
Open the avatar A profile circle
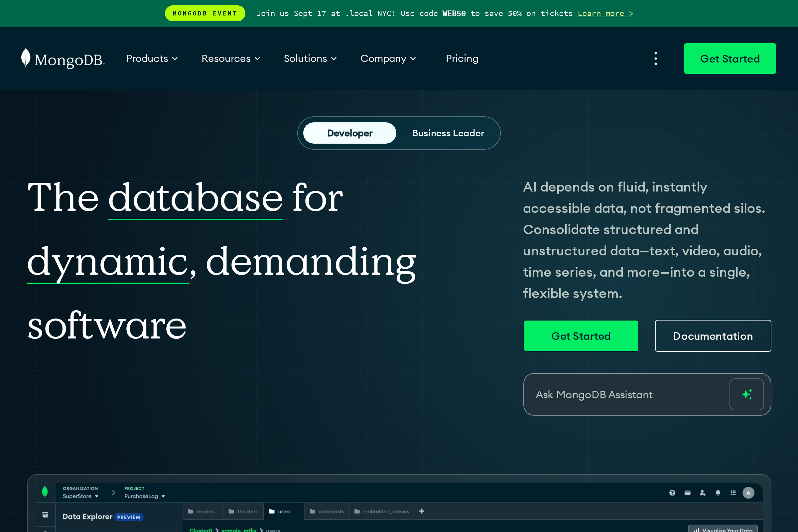[x=748, y=493]
